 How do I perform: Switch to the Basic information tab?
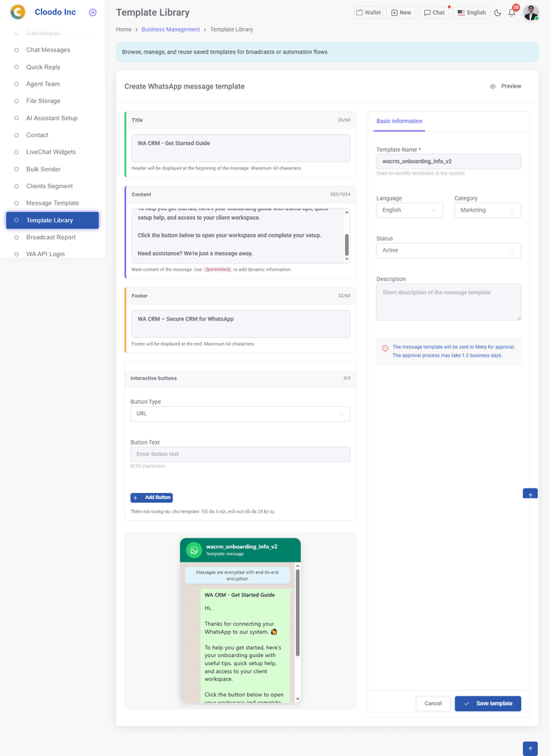(399, 121)
